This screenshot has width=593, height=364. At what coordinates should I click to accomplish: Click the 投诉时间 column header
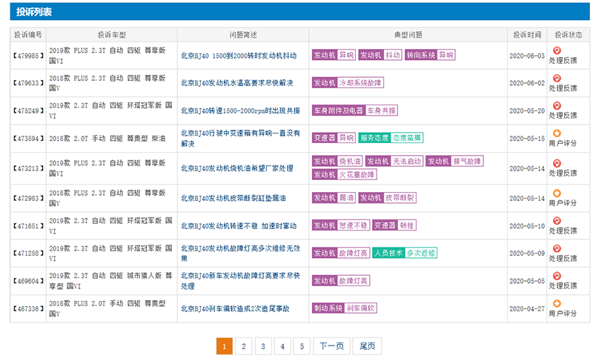pos(526,35)
